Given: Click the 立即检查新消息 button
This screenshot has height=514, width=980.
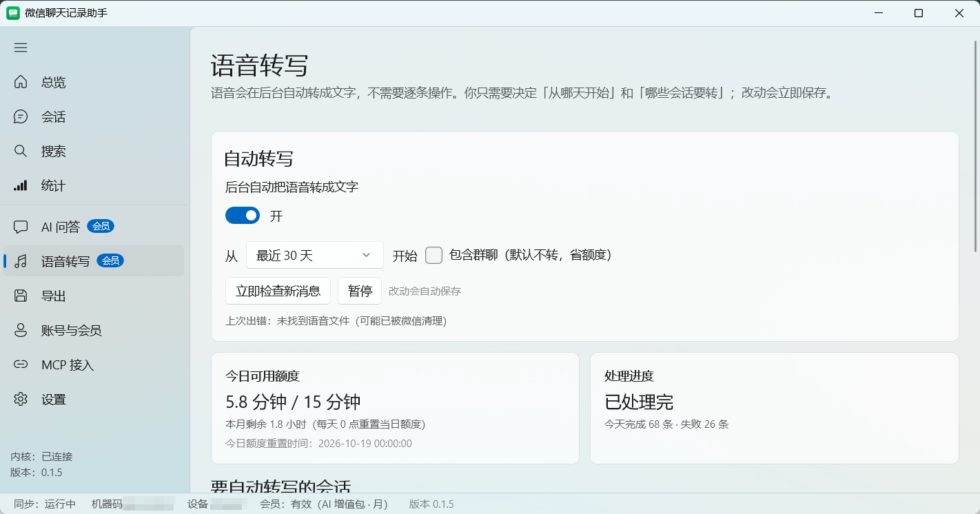Looking at the screenshot, I should [x=278, y=291].
